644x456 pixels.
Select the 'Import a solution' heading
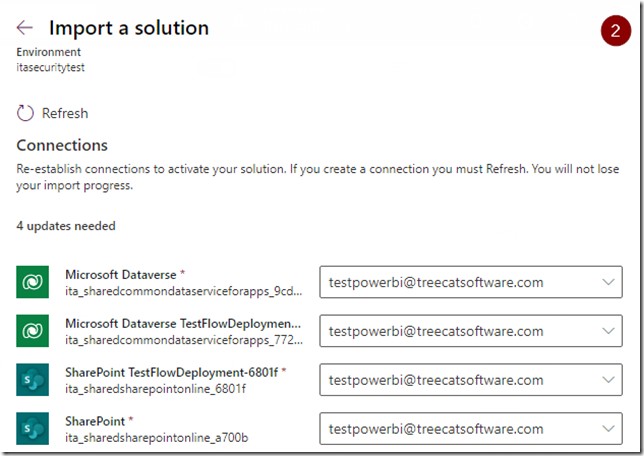(129, 28)
